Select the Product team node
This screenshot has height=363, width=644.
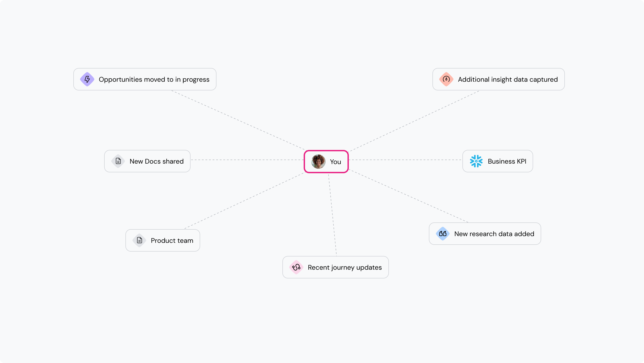pos(163,240)
